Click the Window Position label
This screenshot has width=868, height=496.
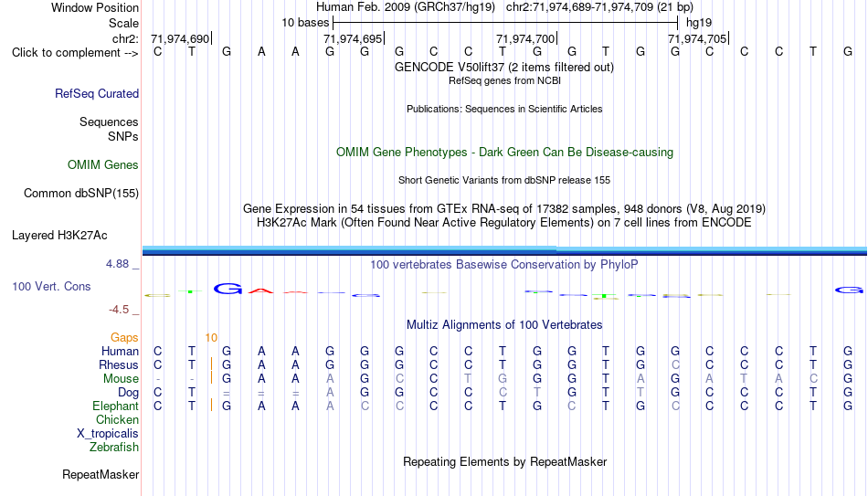tap(95, 7)
